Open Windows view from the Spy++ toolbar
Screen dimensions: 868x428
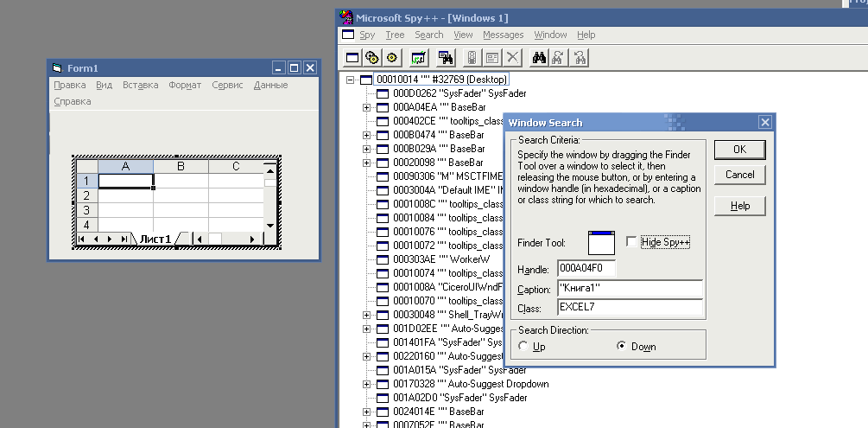click(x=352, y=57)
